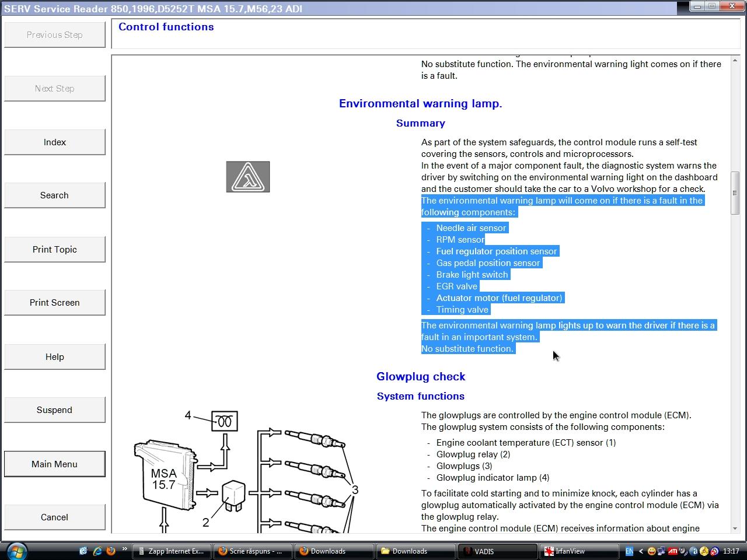
Task: Click the yellow smiley messenger tray icon
Action: coord(652,551)
